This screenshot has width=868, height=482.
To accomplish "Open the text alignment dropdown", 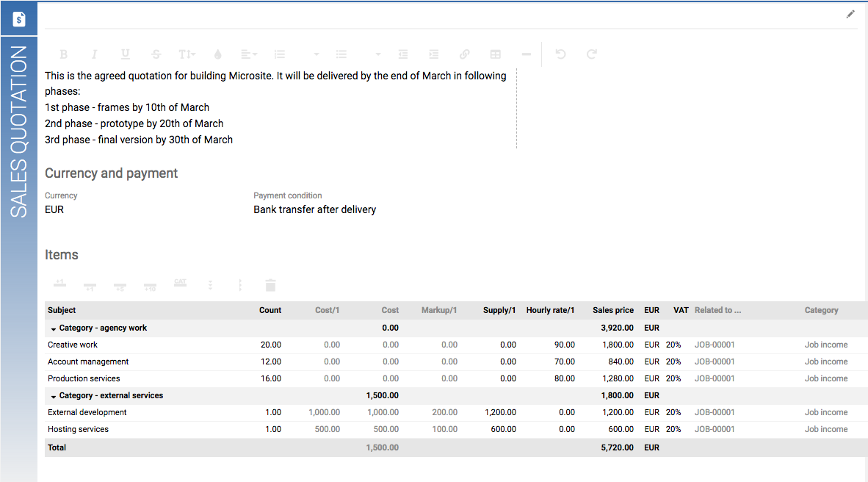I will [x=249, y=54].
